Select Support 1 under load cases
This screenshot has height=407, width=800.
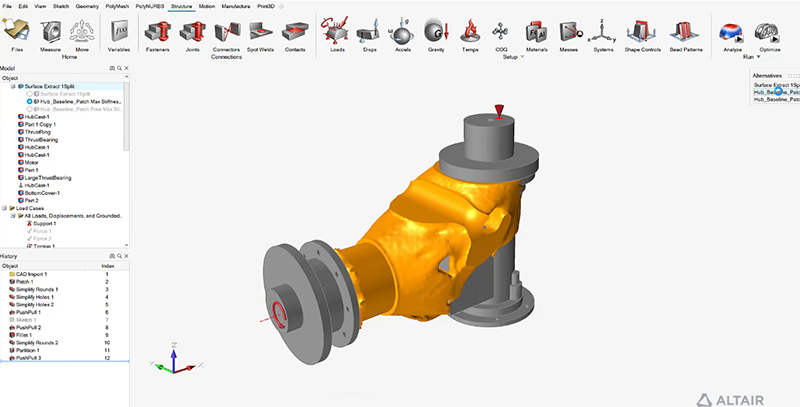click(x=44, y=223)
